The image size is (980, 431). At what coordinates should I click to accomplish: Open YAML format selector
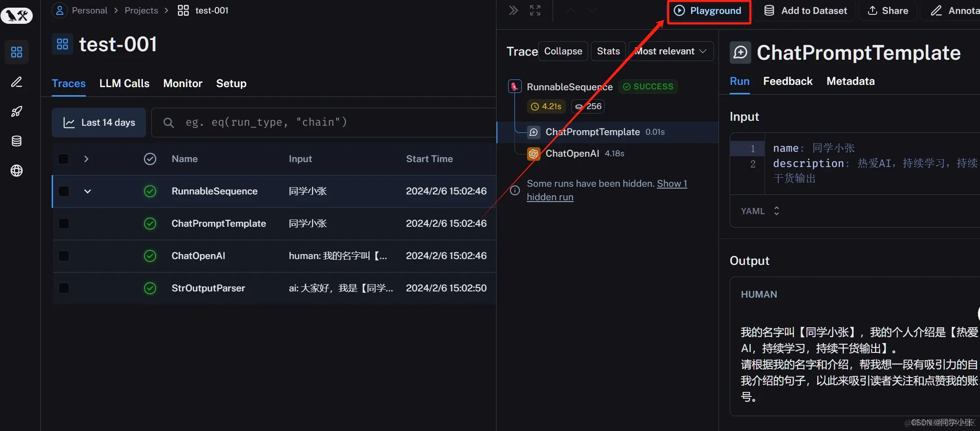pos(760,211)
